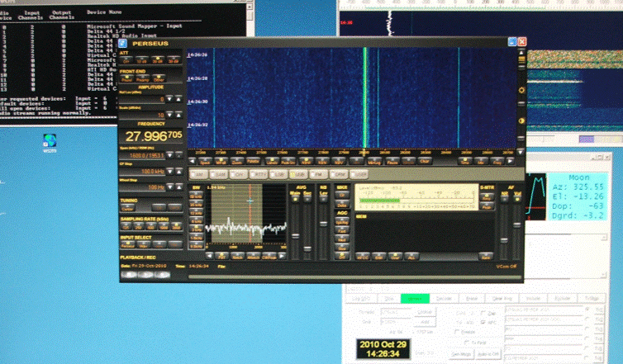Select SAM demodulation mode
The image size is (623, 364).
[x=218, y=174]
